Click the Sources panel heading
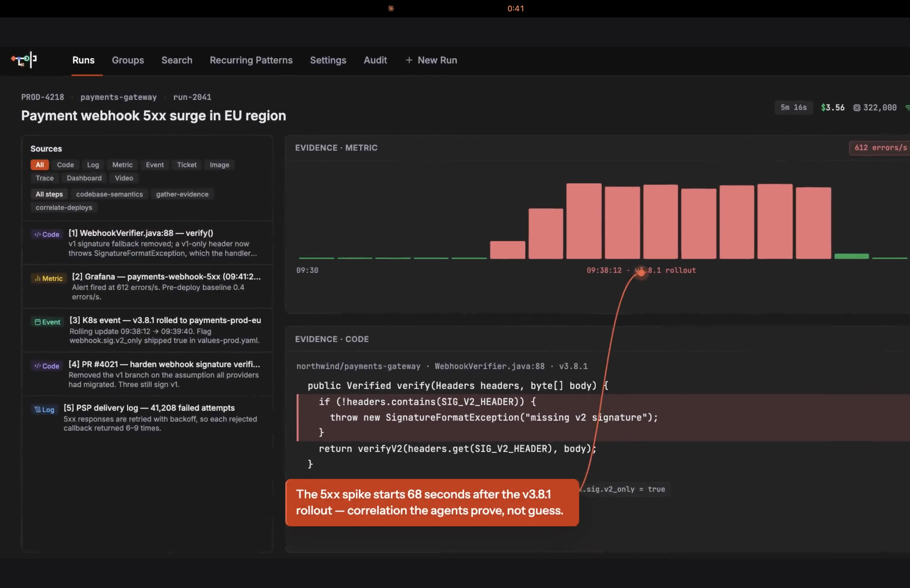This screenshot has height=588, width=910. point(46,148)
